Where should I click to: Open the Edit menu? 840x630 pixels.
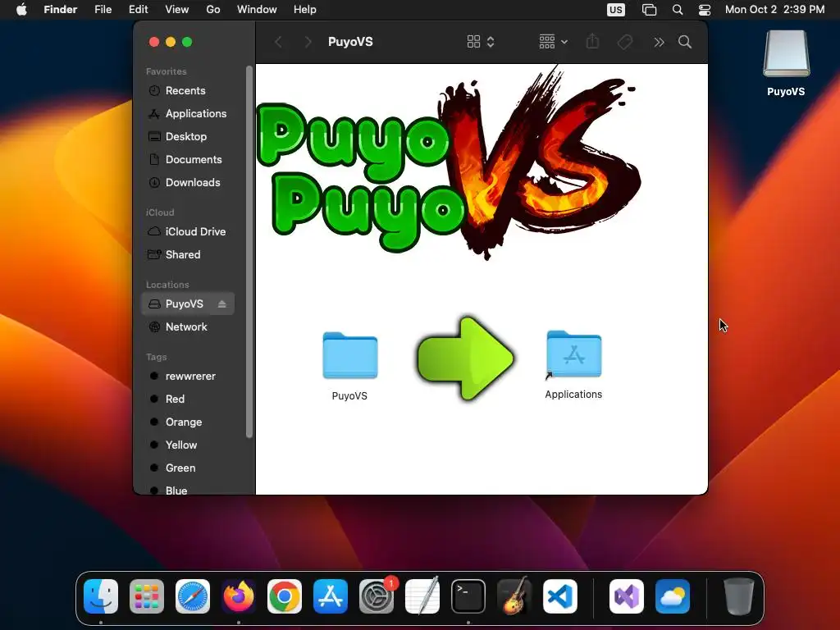click(x=138, y=10)
